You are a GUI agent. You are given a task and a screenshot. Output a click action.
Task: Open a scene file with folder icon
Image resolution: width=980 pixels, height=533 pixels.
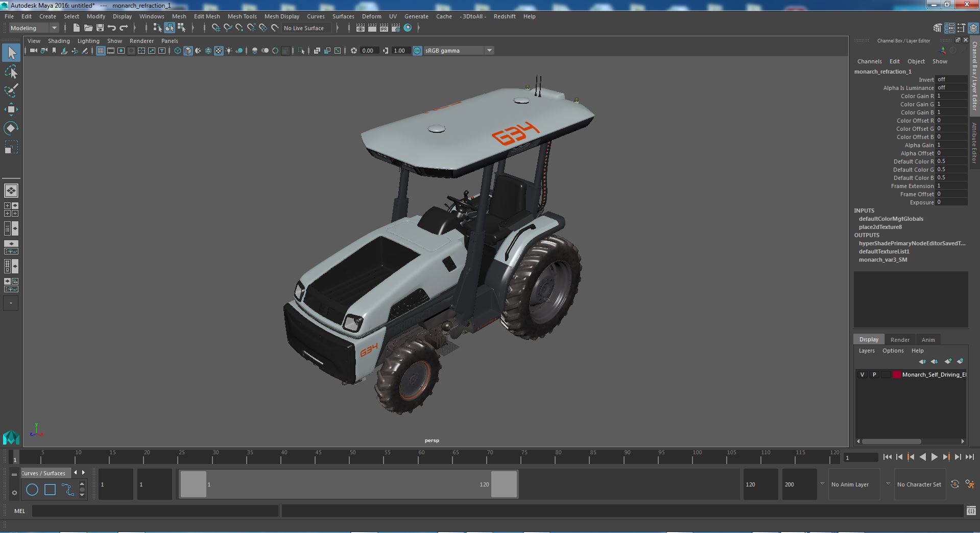tap(88, 28)
